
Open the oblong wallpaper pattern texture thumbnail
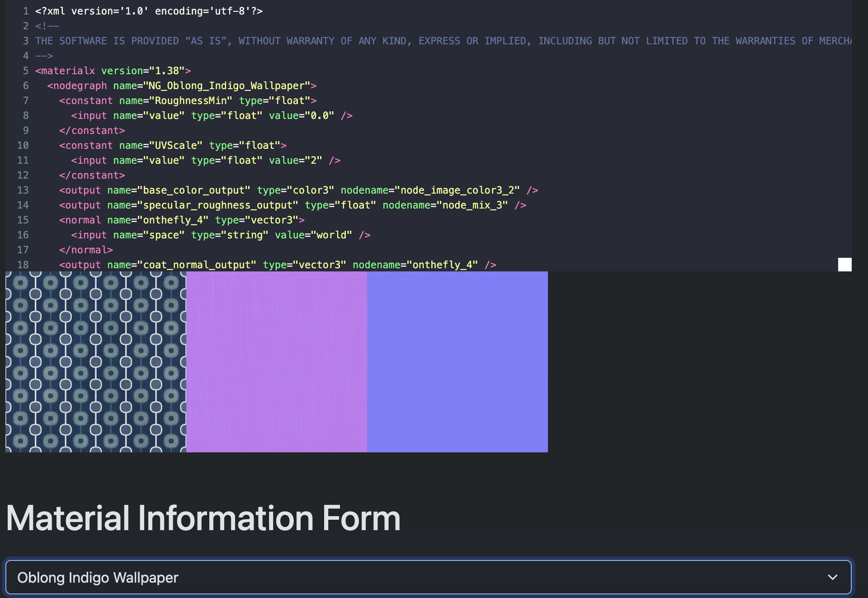coord(96,362)
